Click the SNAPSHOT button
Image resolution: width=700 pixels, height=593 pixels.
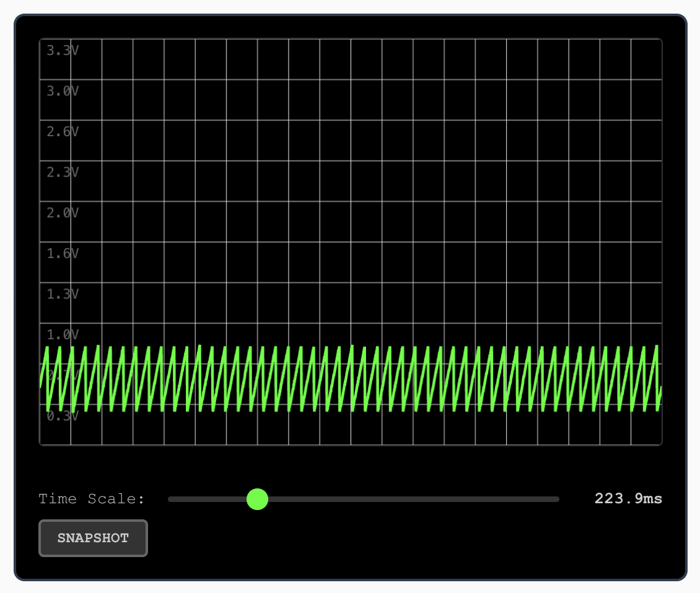tap(93, 538)
